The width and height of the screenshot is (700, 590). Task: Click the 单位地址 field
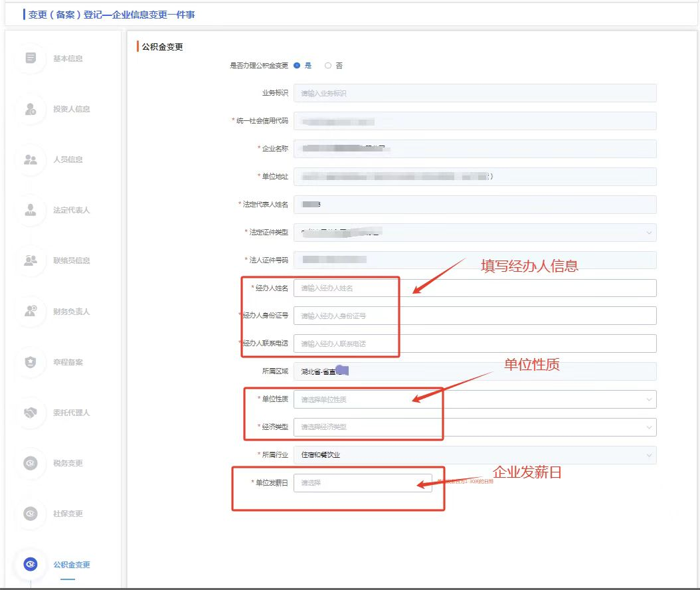pos(475,177)
